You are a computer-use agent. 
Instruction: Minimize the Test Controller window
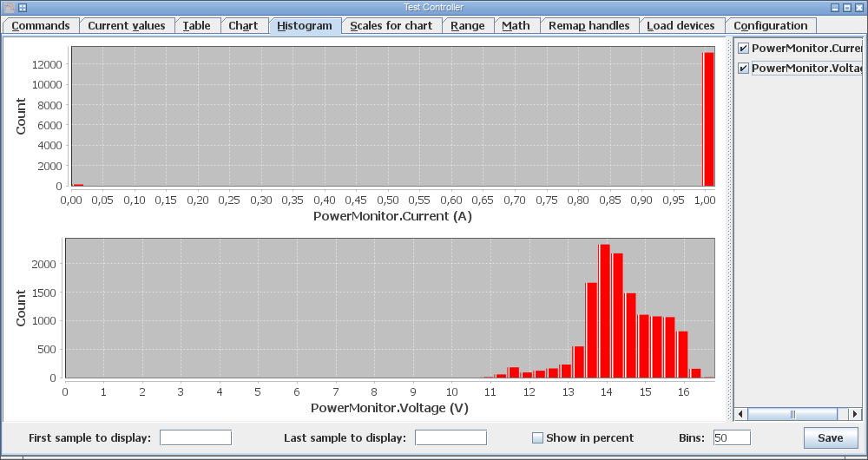point(836,8)
